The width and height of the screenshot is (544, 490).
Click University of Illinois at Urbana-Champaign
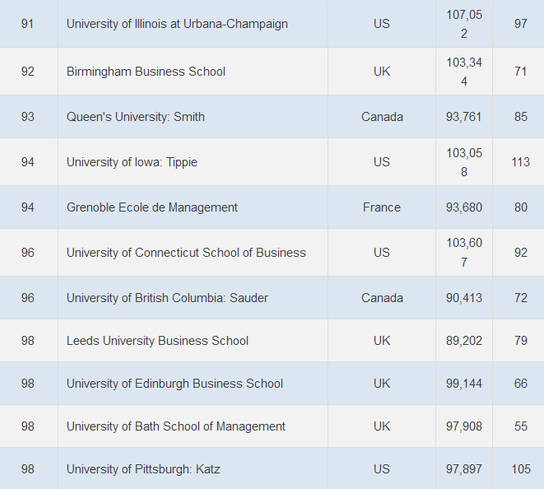[x=177, y=24]
